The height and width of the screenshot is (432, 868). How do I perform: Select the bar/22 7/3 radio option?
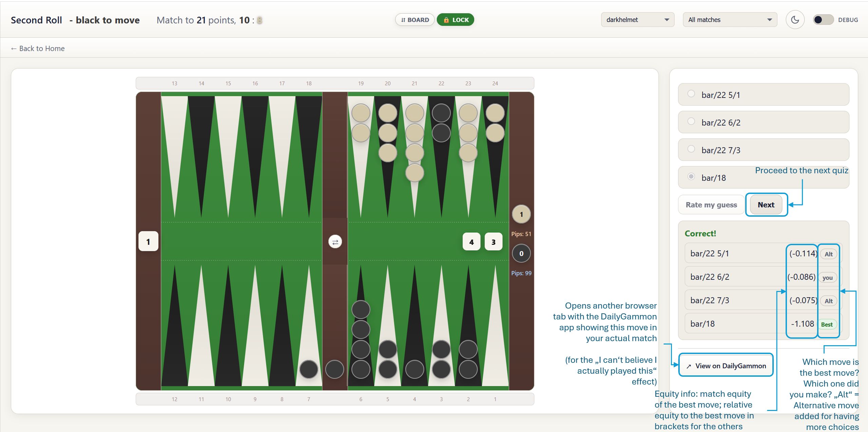click(691, 149)
